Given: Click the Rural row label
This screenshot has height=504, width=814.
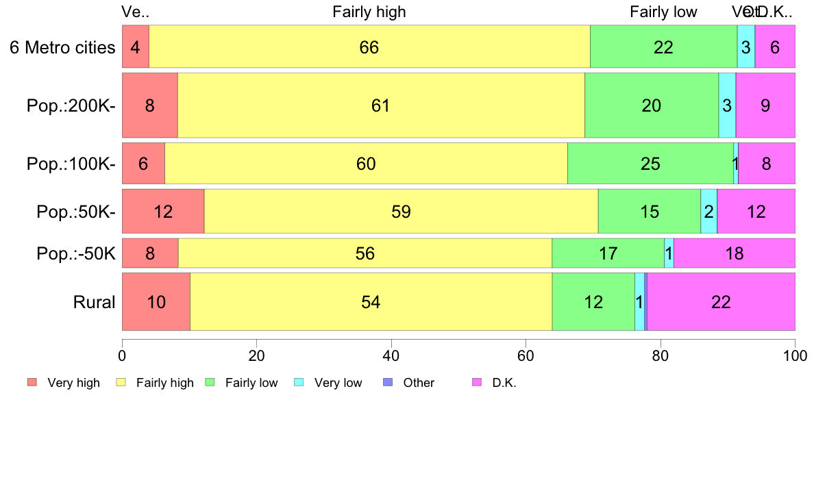Looking at the screenshot, I should point(94,302).
